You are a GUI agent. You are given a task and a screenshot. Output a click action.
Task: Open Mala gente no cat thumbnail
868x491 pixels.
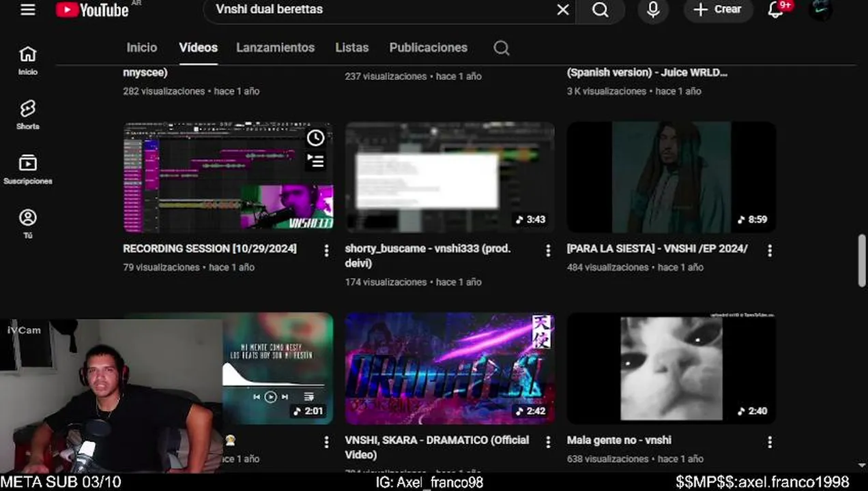671,368
